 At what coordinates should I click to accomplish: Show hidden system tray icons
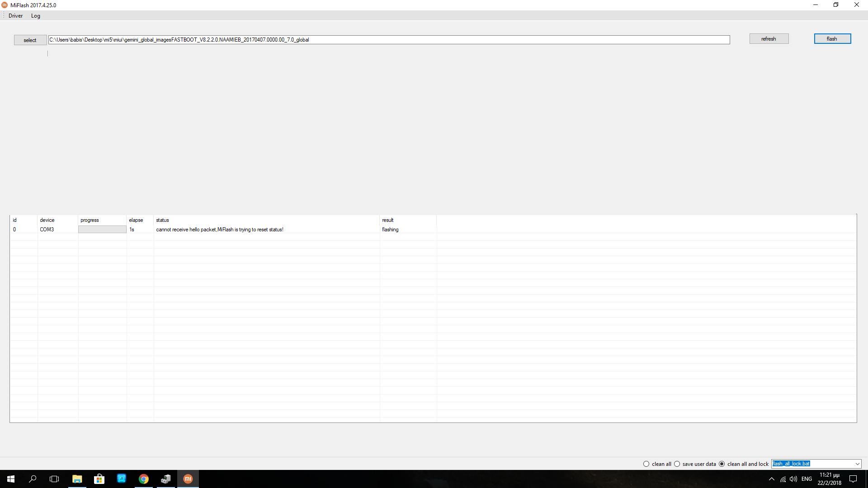pyautogui.click(x=772, y=479)
